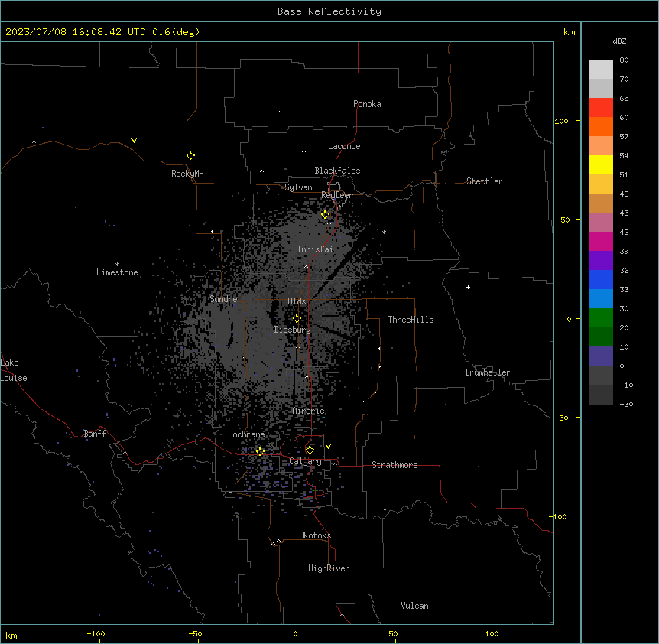Click the Innisfail city label
Viewport: 659px width, 644px height.
[x=318, y=249]
